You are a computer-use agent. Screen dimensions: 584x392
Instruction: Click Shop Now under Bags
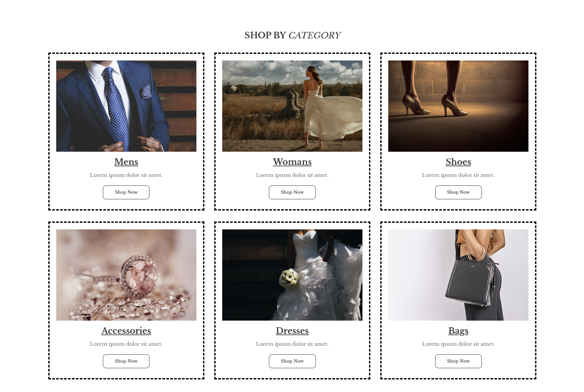[458, 361]
